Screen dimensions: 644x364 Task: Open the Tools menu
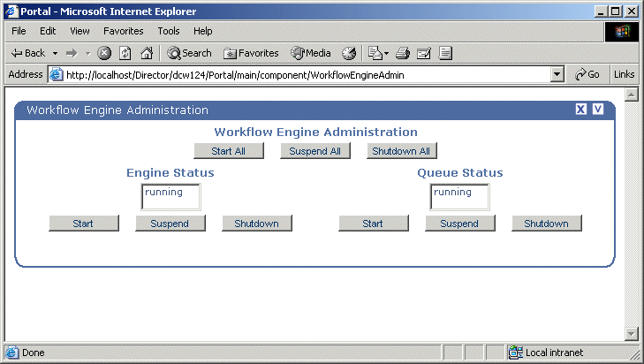(169, 31)
